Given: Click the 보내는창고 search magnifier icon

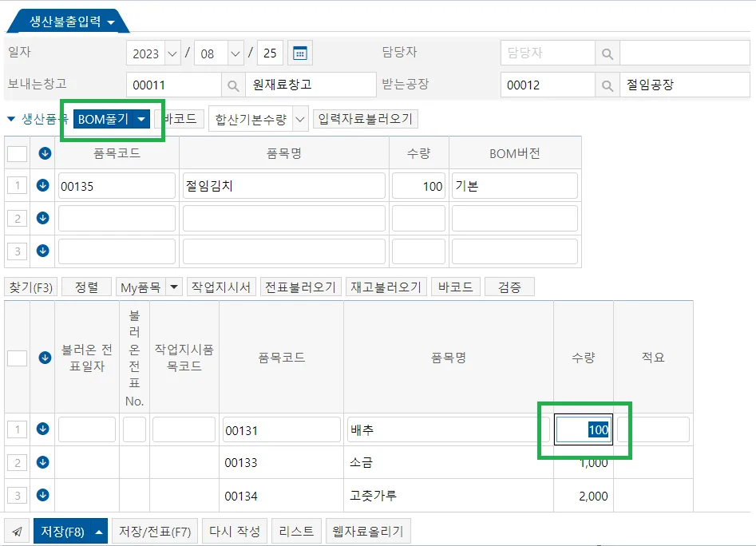Looking at the screenshot, I should [x=233, y=85].
